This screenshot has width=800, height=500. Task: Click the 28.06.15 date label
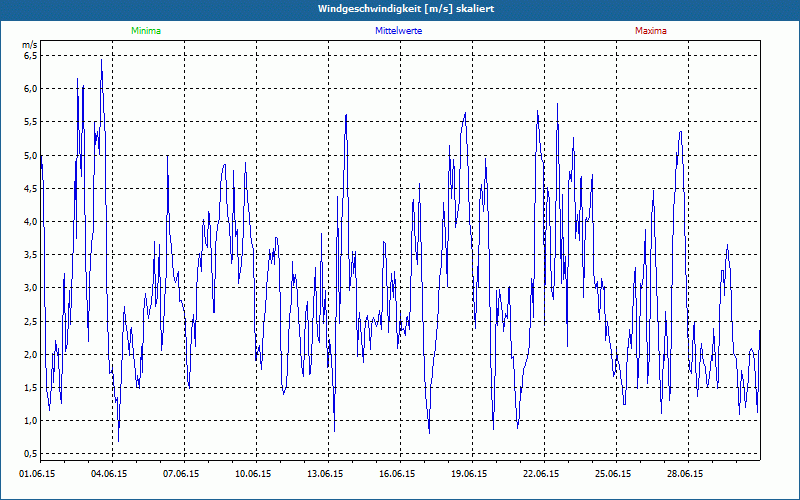[x=685, y=474]
